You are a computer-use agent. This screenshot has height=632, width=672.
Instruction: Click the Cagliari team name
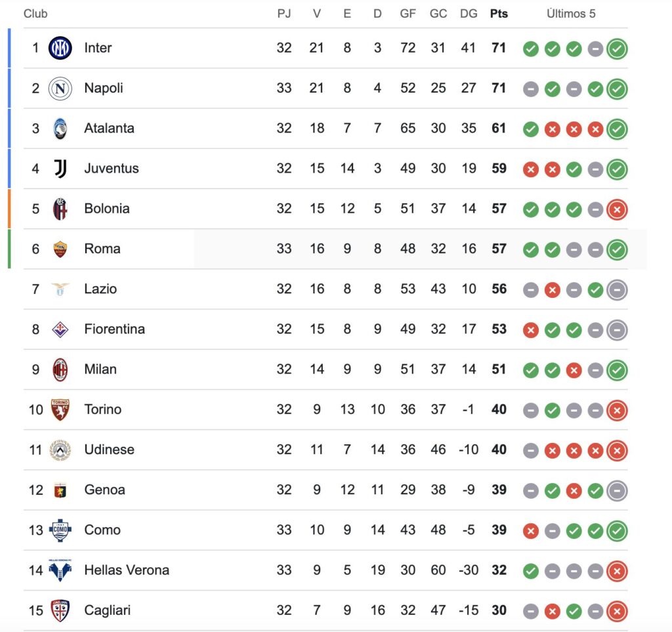click(x=107, y=610)
